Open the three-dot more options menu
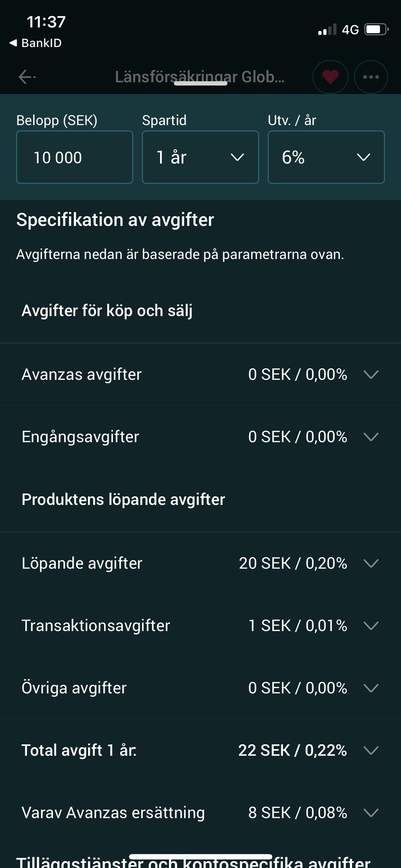The image size is (401, 868). point(371,77)
